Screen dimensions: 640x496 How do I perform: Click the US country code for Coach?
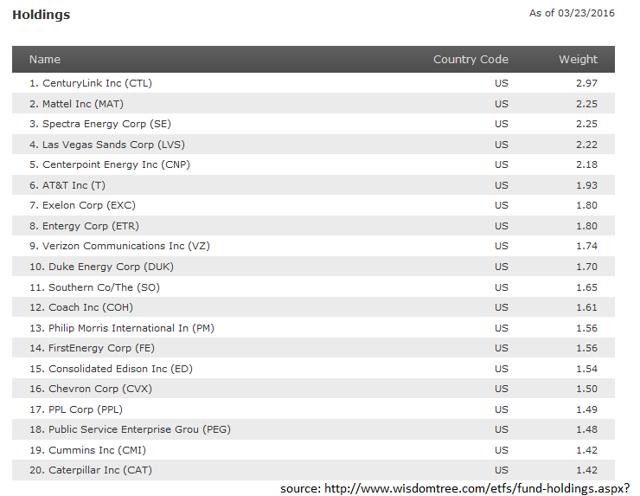(502, 307)
